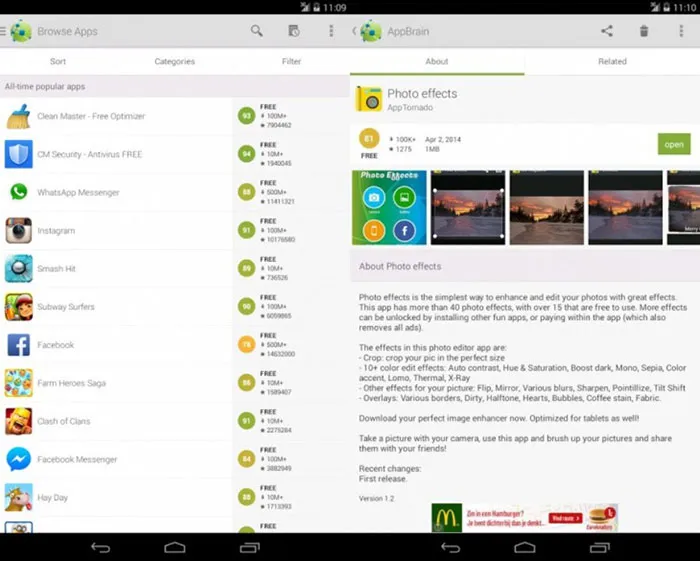The width and height of the screenshot is (700, 561).
Task: Open Farm Heroes Saga icon
Action: pyautogui.click(x=18, y=383)
